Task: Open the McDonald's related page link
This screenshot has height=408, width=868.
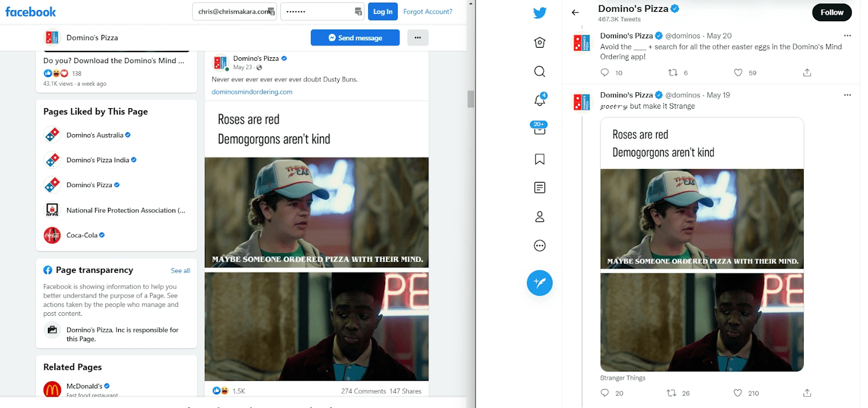Action: pos(84,386)
